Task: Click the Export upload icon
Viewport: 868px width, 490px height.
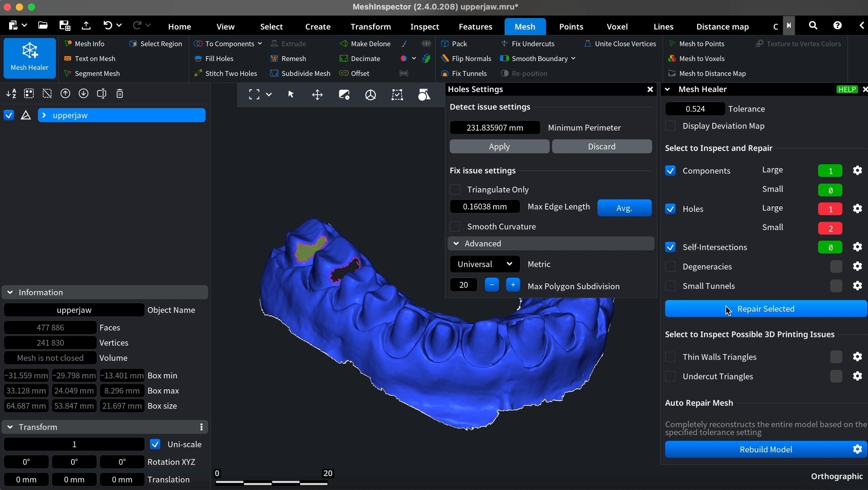Action: click(x=86, y=25)
